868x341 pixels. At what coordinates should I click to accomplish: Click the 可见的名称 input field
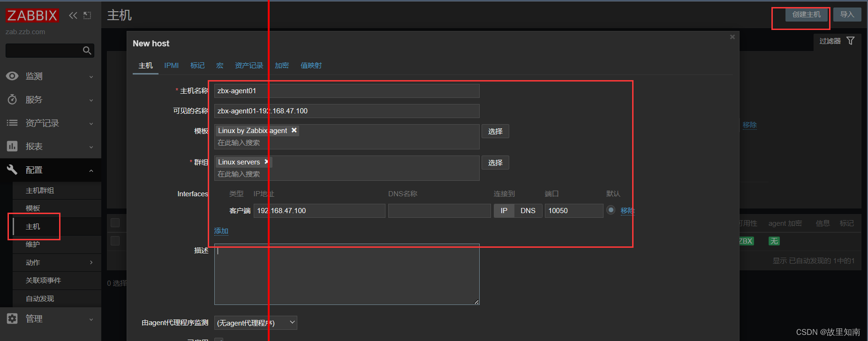(x=347, y=111)
